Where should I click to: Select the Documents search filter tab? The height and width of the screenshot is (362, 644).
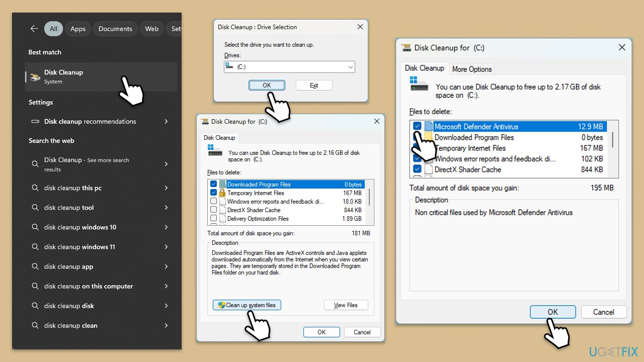tap(115, 29)
